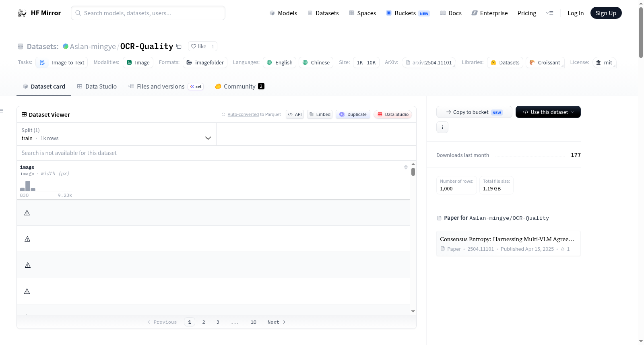Open the Docs page
The width and height of the screenshot is (644, 345).
tap(451, 13)
